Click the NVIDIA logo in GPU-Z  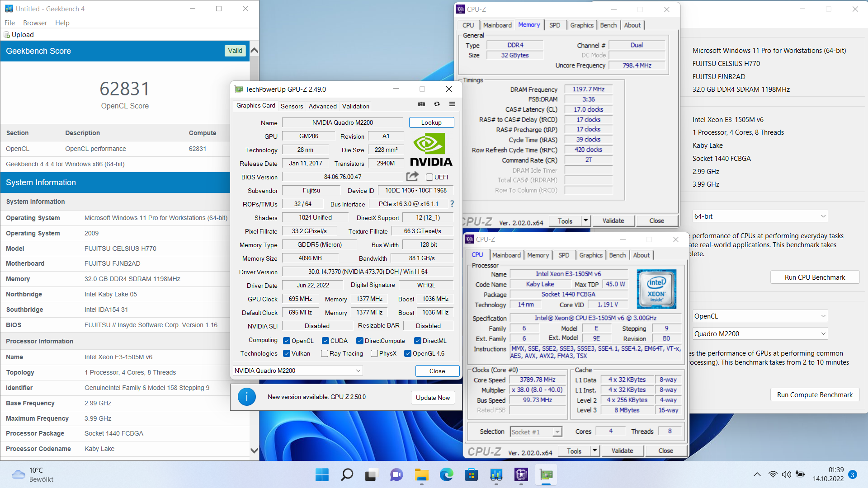pos(431,150)
